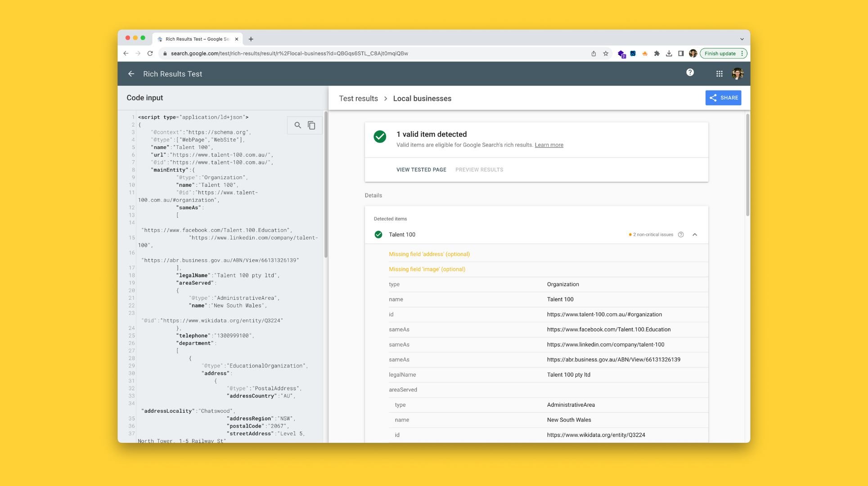868x486 pixels.
Task: Click Test results breadcrumb
Action: (x=358, y=99)
